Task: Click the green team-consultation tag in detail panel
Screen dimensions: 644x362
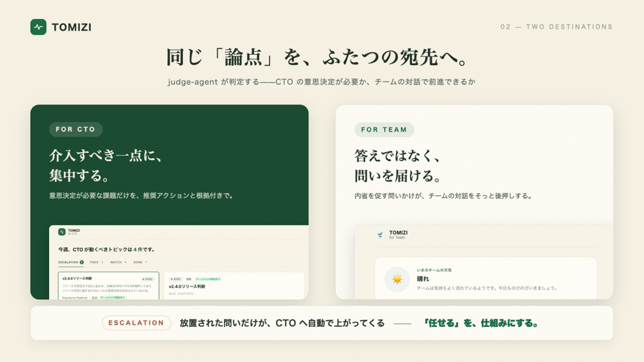Action: (208, 279)
